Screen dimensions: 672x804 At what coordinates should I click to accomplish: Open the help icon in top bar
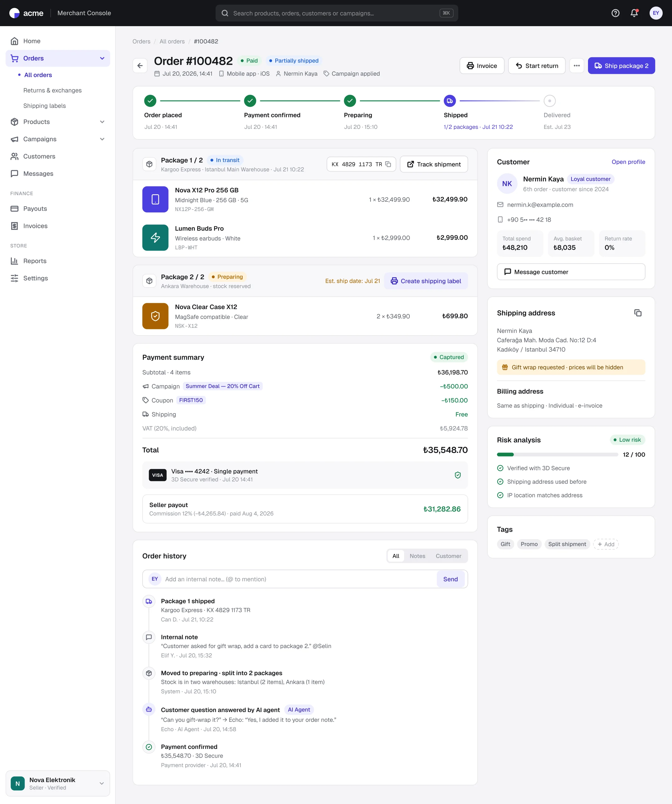click(x=615, y=13)
